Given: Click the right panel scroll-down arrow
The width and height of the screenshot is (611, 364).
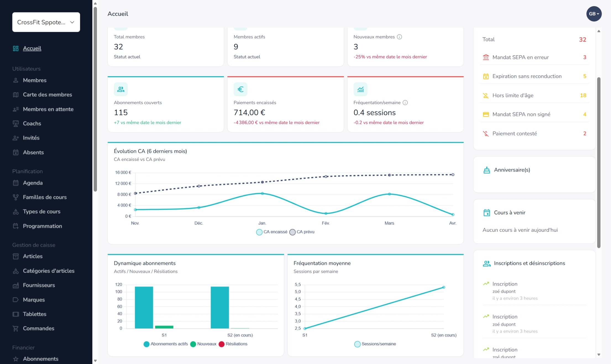Looking at the screenshot, I should pyautogui.click(x=599, y=355).
